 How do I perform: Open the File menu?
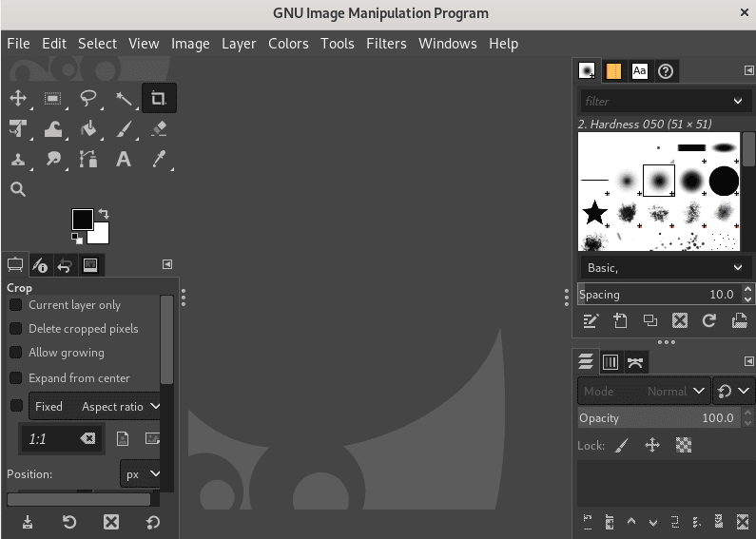click(x=18, y=44)
